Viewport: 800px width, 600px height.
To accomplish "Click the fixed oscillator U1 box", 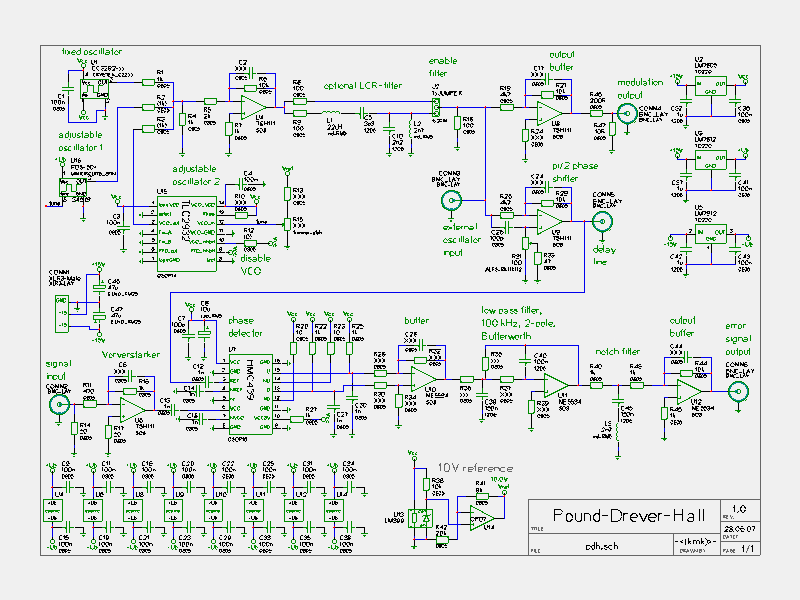I will (x=94, y=89).
